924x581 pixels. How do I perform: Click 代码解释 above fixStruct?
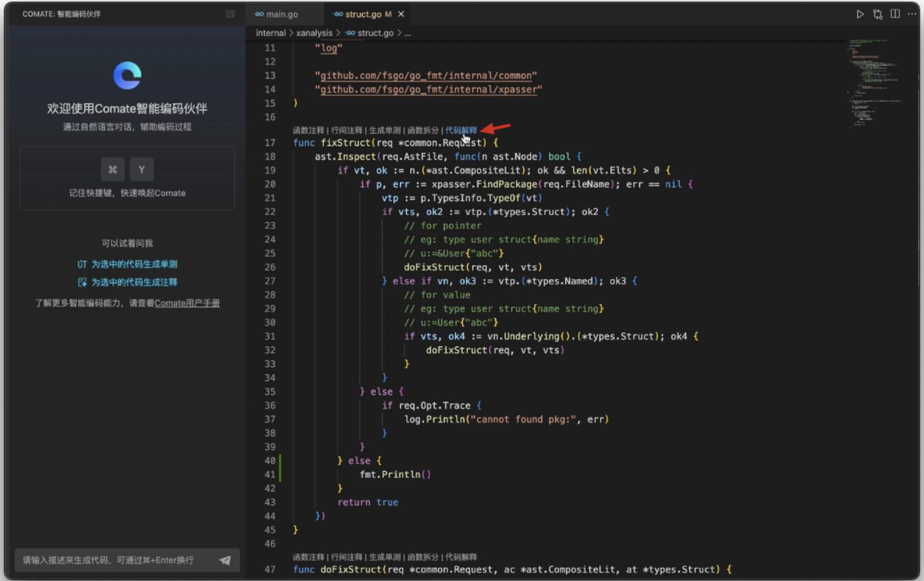(x=461, y=130)
